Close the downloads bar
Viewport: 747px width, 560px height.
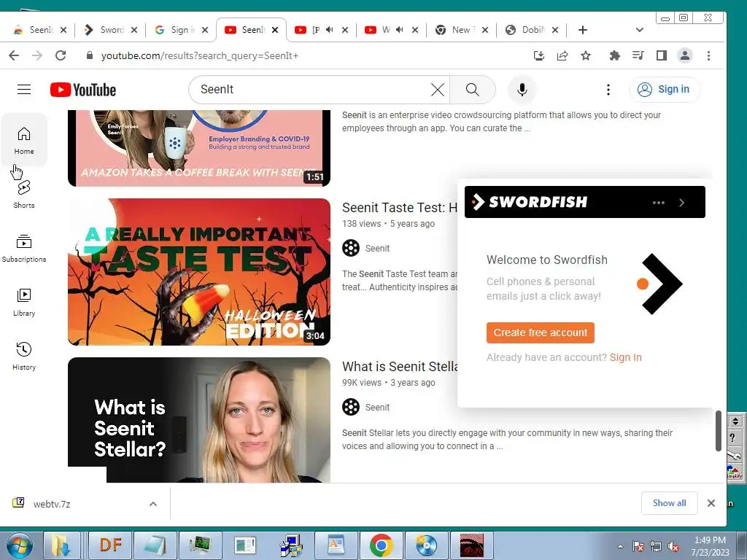pos(711,503)
